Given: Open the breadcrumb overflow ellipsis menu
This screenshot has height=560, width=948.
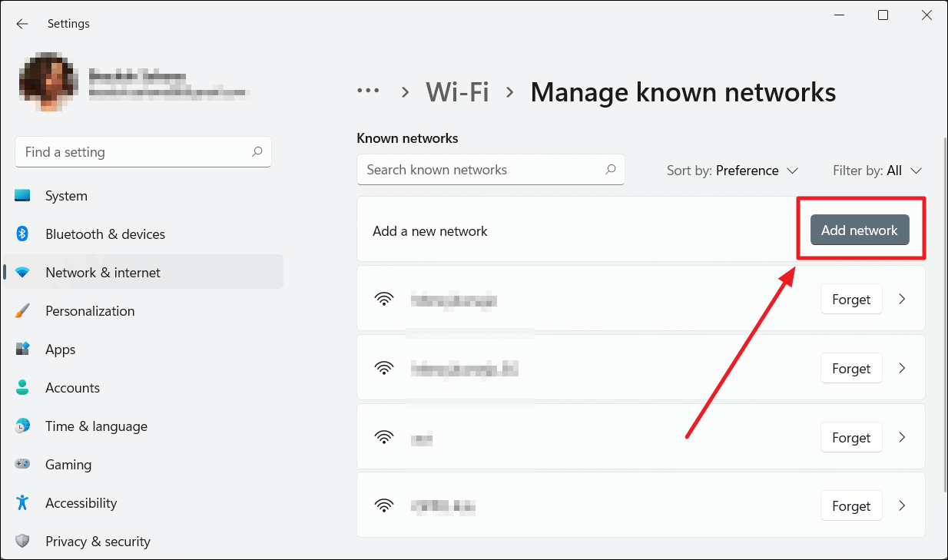Looking at the screenshot, I should point(369,91).
